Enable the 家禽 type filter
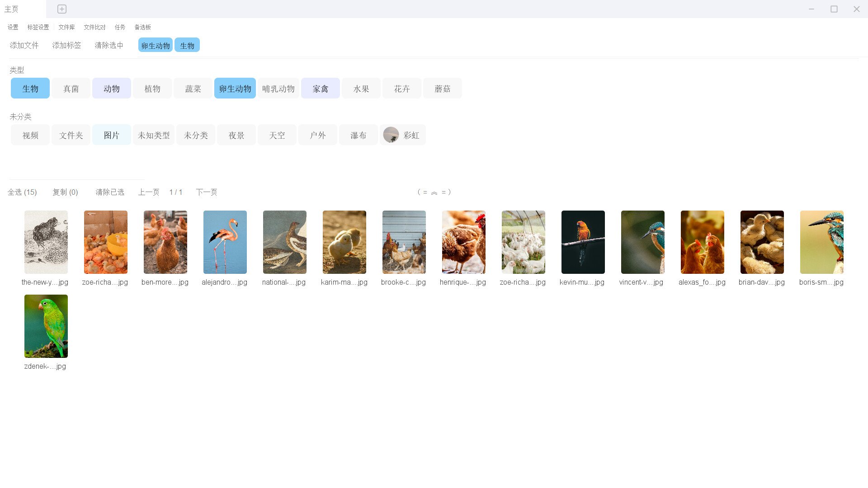 coord(320,88)
